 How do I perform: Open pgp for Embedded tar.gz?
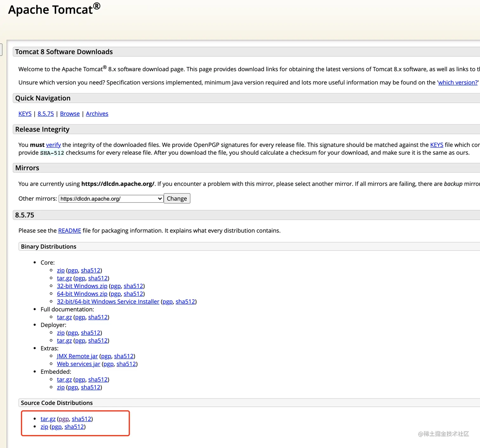click(80, 379)
